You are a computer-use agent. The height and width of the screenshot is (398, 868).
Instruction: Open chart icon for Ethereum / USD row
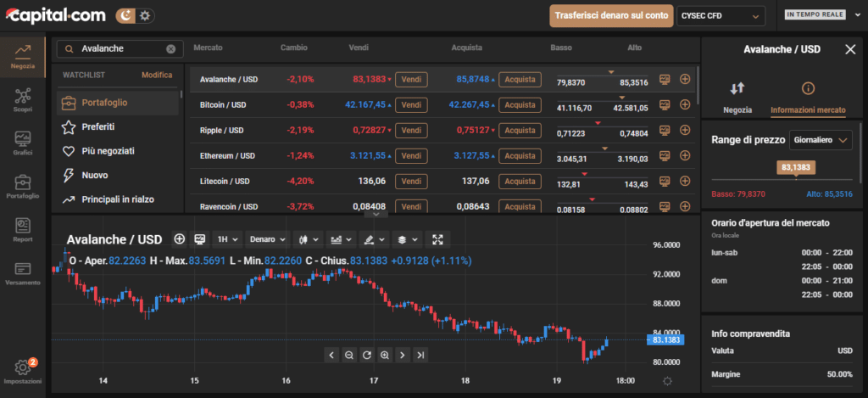pyautogui.click(x=665, y=156)
